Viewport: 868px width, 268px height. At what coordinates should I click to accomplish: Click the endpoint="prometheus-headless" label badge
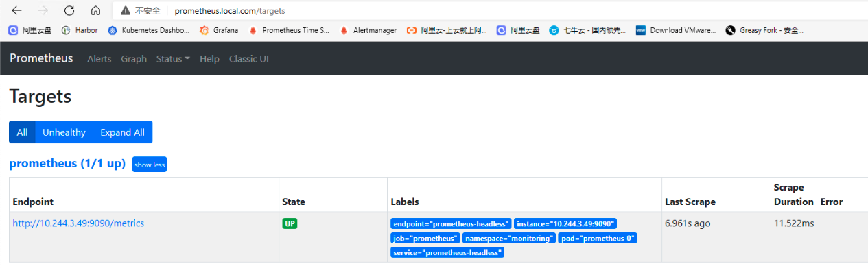pos(451,223)
